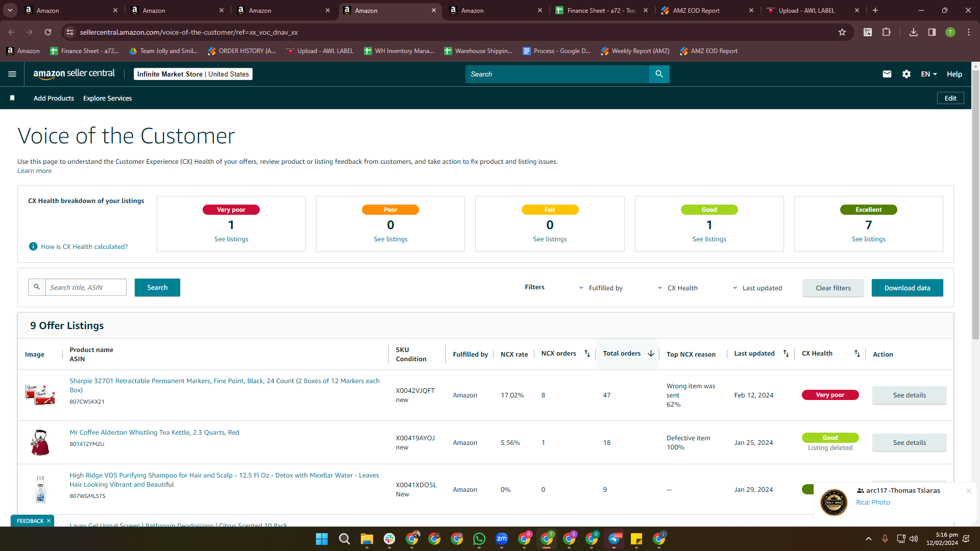Open Slack from the taskbar
This screenshot has height=551, width=980.
[389, 539]
